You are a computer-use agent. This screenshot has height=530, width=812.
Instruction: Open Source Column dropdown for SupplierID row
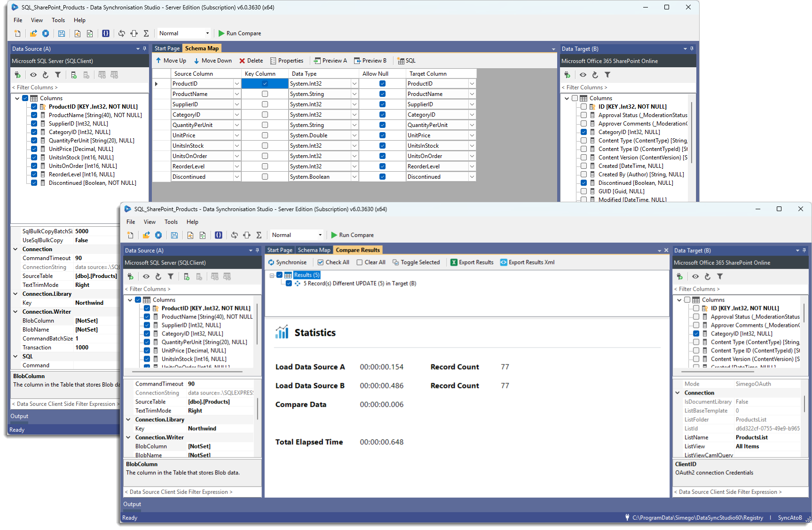coord(237,104)
